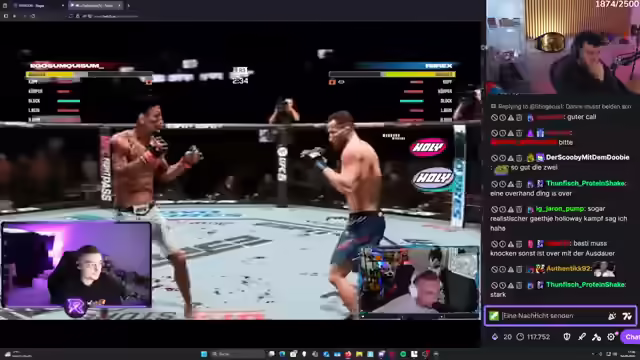The width and height of the screenshot is (640, 360).
Task: Click the bottom-left purple-lit webcam overlay
Action: tap(76, 265)
